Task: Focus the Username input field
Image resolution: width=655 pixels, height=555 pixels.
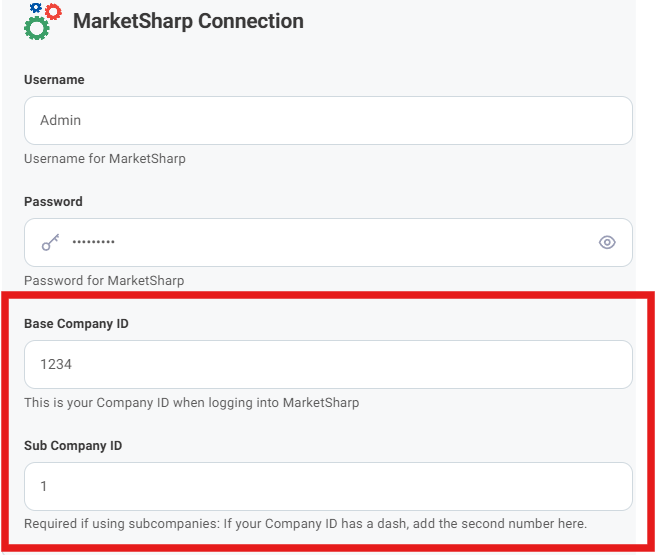Action: 328,120
